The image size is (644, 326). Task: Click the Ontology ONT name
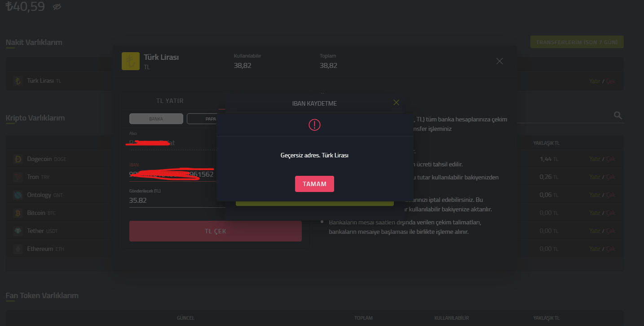coord(45,195)
